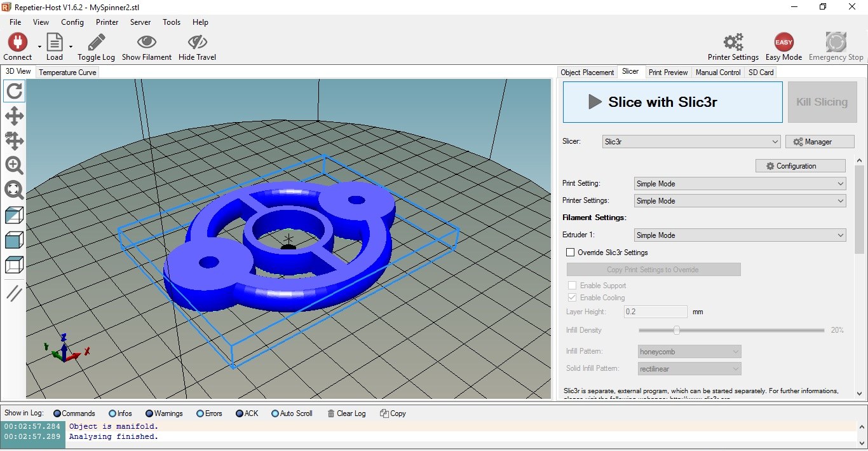Select the Slicer tab
Viewport: 868px width, 451px height.
(630, 71)
